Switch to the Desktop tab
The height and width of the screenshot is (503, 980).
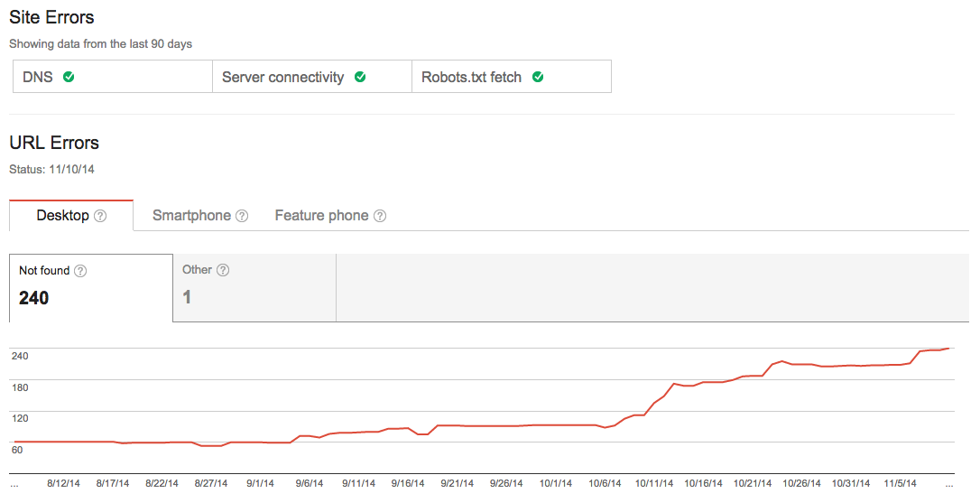[71, 215]
